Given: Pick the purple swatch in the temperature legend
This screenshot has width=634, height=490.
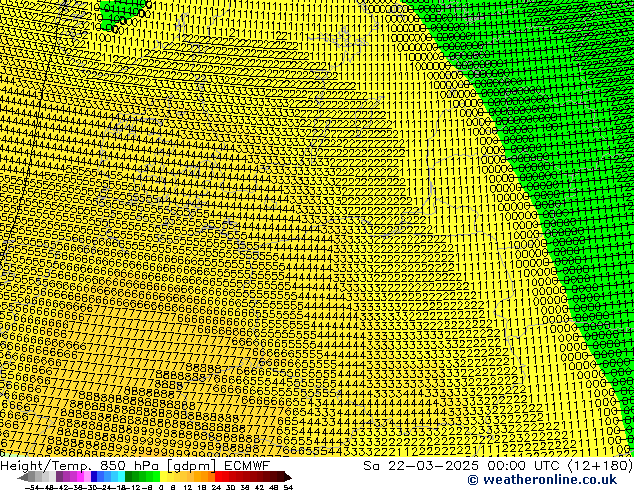Looking at the screenshot, I should click(x=66, y=477).
